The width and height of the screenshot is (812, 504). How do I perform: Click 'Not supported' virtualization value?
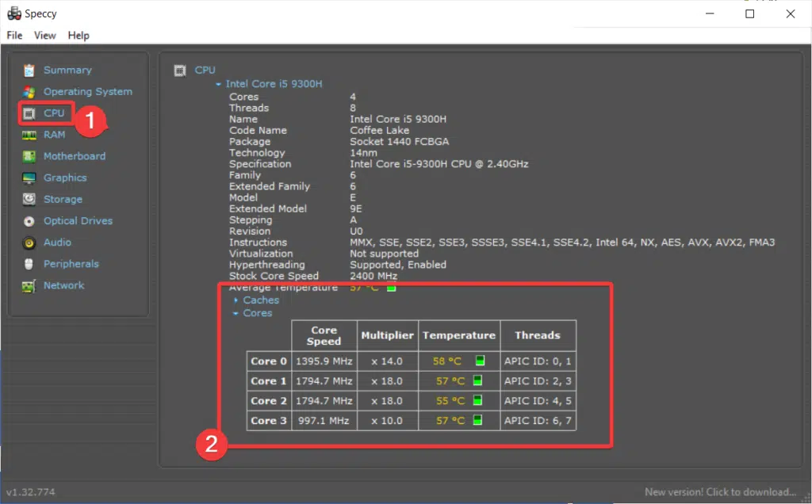[x=385, y=254]
